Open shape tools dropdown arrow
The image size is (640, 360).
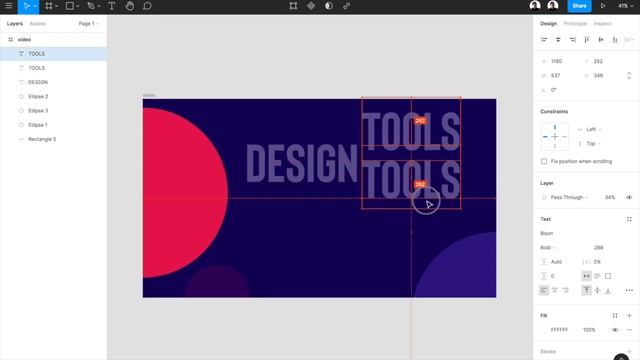(x=78, y=7)
